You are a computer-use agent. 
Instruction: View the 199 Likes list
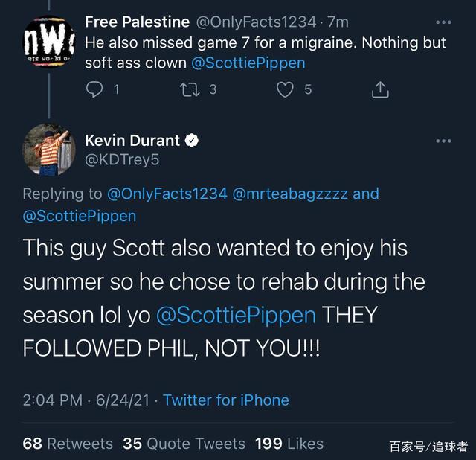(289, 443)
